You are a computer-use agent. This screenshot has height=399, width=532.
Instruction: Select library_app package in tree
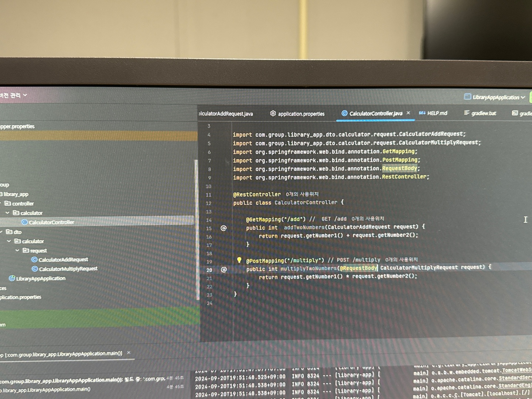tap(16, 194)
